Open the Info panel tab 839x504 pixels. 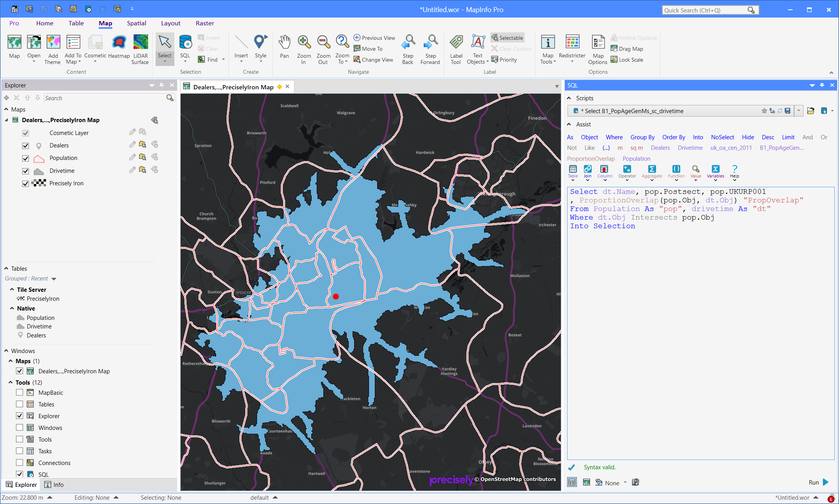54,484
